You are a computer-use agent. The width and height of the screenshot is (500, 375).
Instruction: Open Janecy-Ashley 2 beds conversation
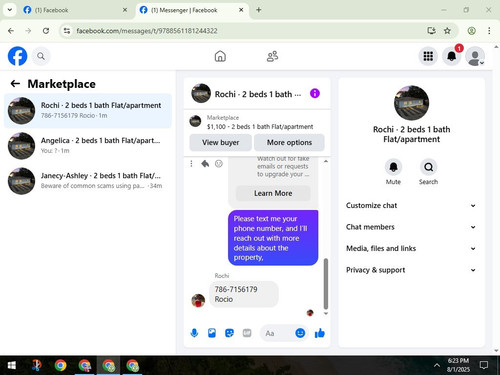pyautogui.click(x=88, y=181)
